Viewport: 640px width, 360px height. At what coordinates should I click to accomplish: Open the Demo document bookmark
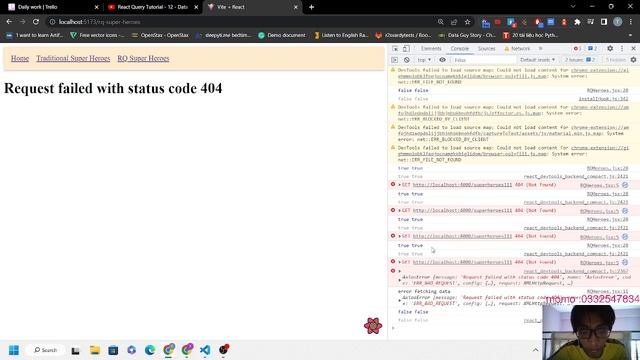pyautogui.click(x=282, y=35)
